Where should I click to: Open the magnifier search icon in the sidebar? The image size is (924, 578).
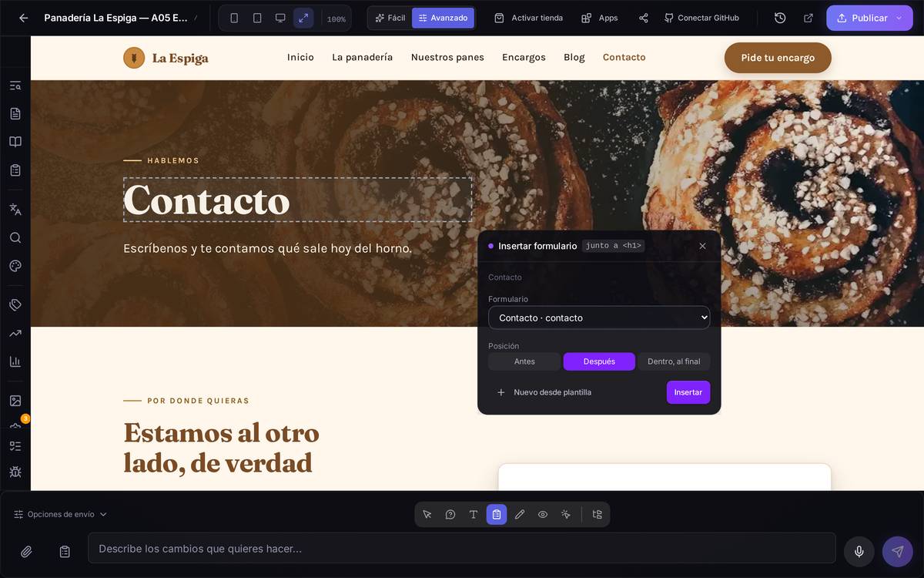[15, 237]
